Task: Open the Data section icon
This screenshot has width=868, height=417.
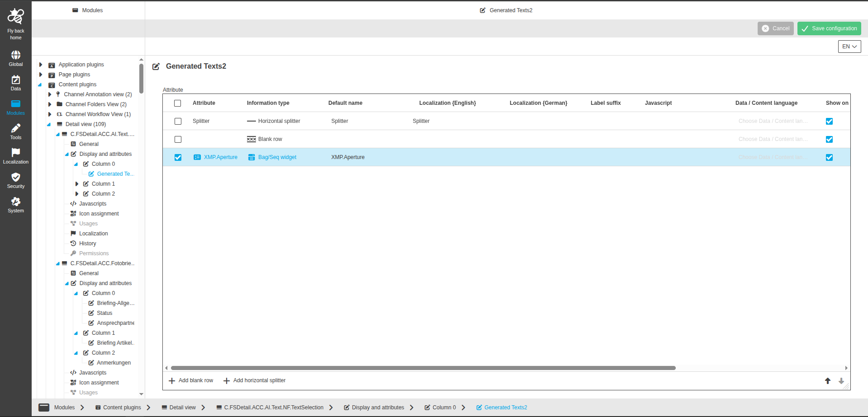Action: [16, 80]
